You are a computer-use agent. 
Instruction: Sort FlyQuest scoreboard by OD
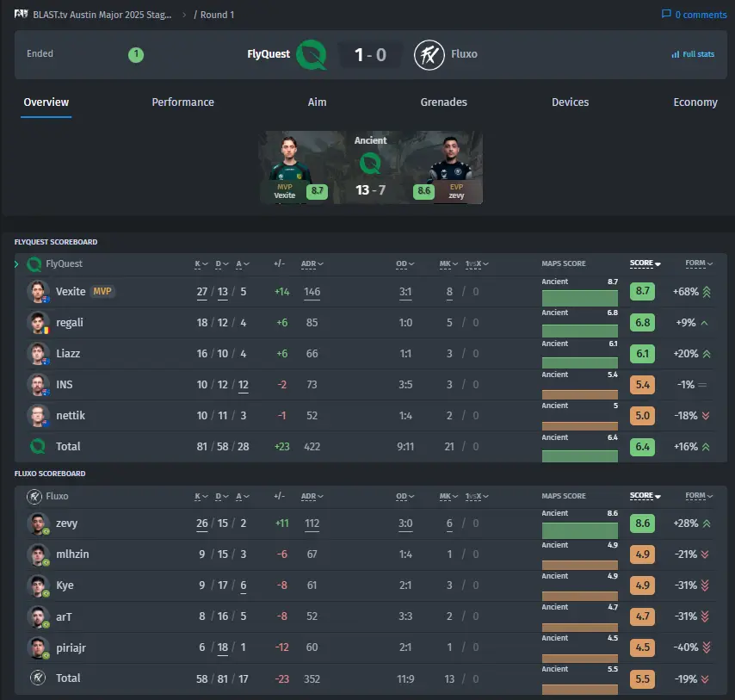pyautogui.click(x=405, y=264)
